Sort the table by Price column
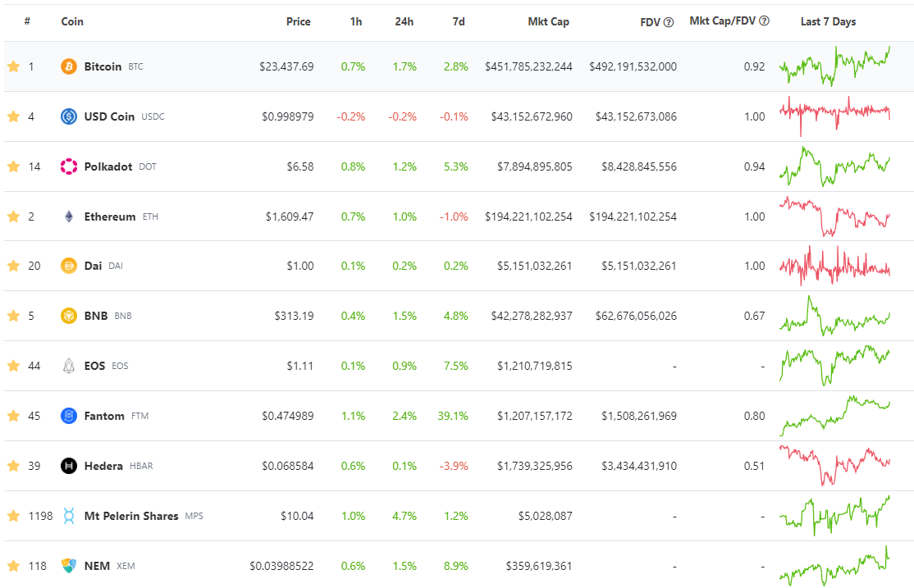 299,21
